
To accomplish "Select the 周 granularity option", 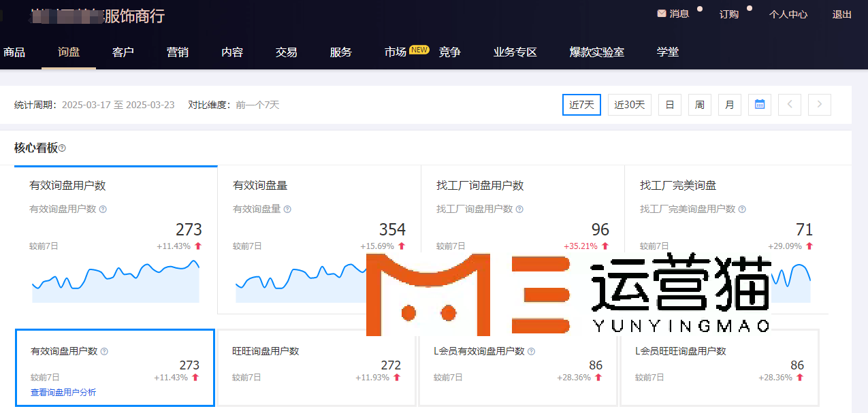I will 699,105.
